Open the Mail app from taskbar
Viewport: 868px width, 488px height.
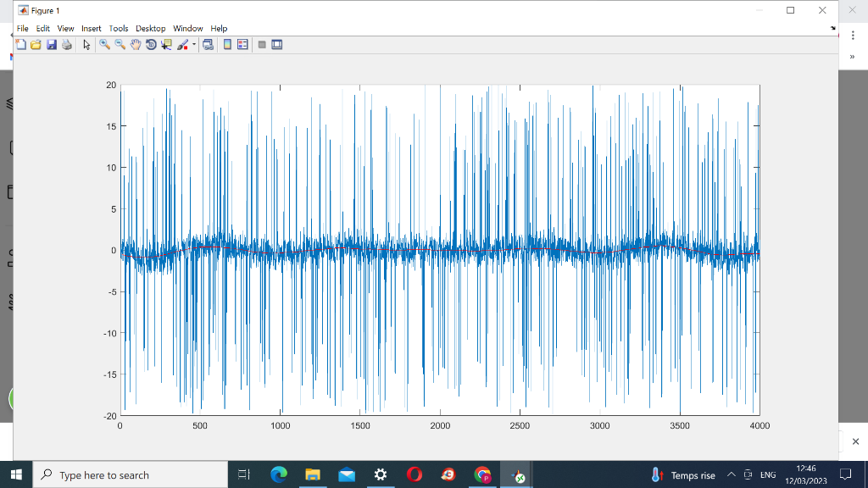point(347,474)
